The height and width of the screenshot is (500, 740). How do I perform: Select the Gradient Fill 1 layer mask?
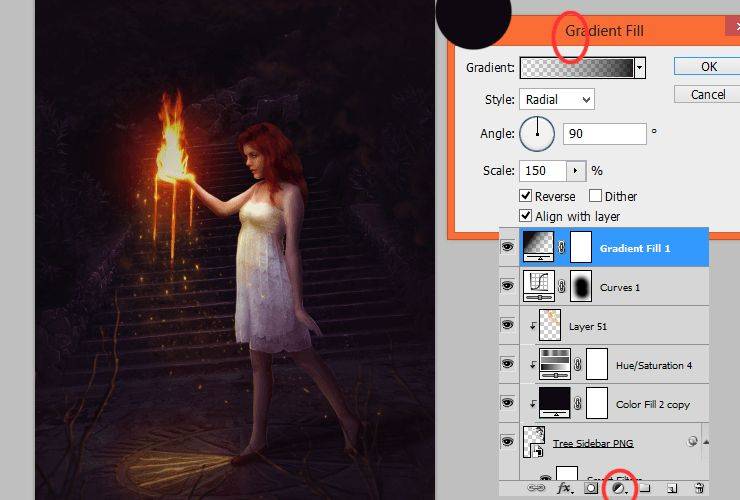(581, 247)
